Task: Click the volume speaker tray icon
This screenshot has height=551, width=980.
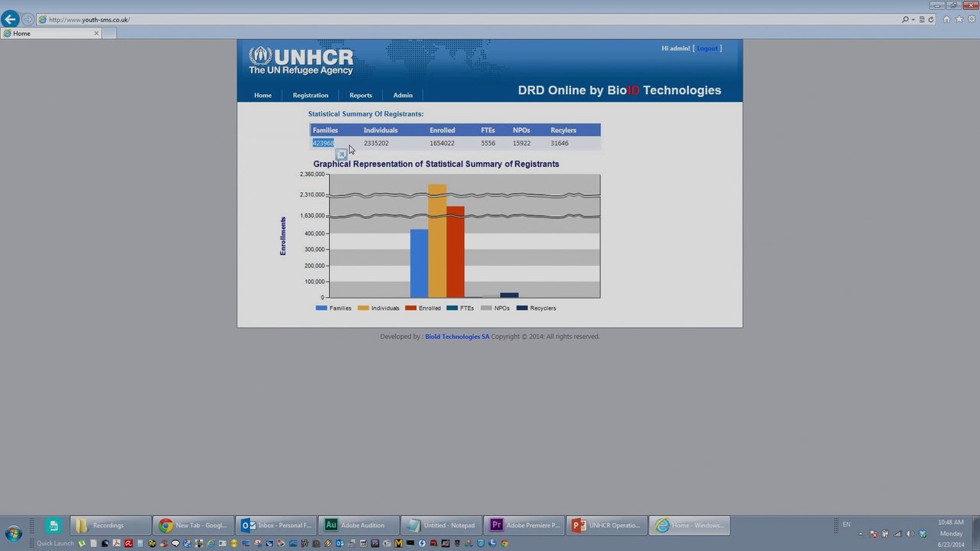Action: (x=910, y=534)
